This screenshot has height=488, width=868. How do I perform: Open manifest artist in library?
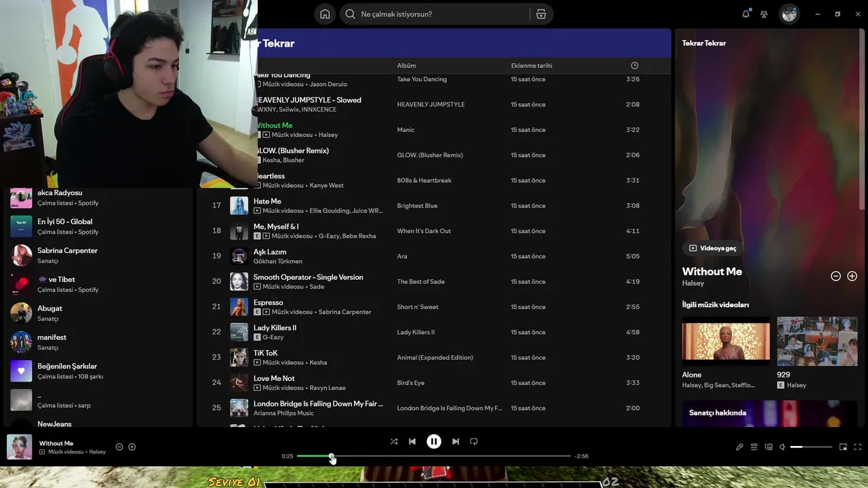(98, 342)
